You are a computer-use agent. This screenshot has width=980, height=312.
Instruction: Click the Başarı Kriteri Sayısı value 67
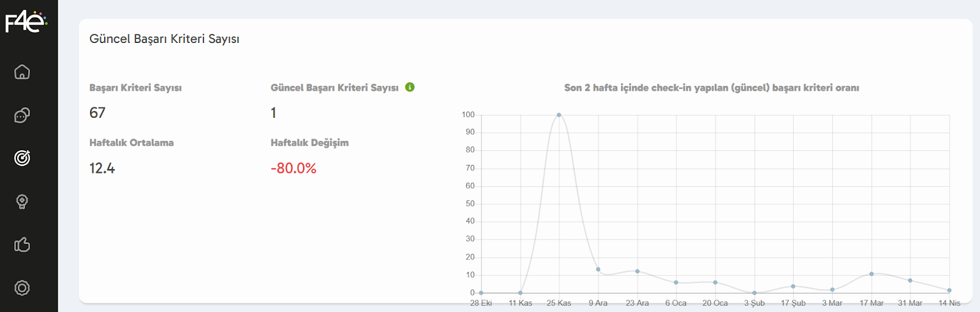coord(97,113)
